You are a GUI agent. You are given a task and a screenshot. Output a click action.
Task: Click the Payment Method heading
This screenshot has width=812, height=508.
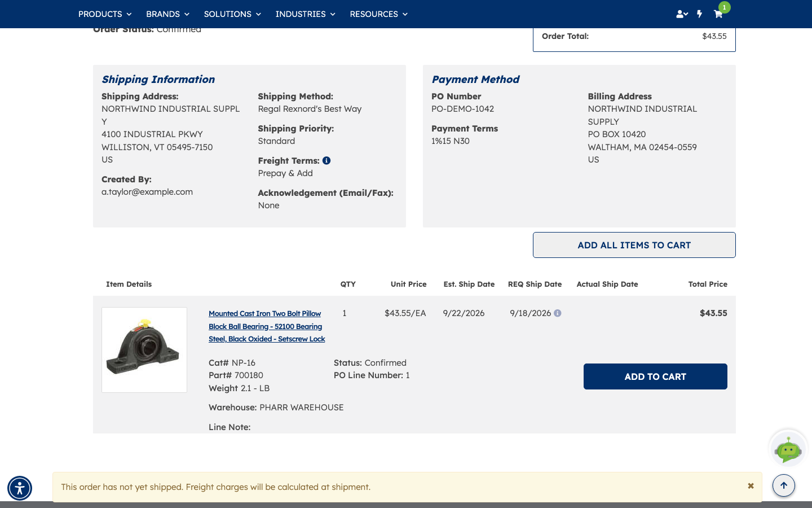click(x=475, y=80)
